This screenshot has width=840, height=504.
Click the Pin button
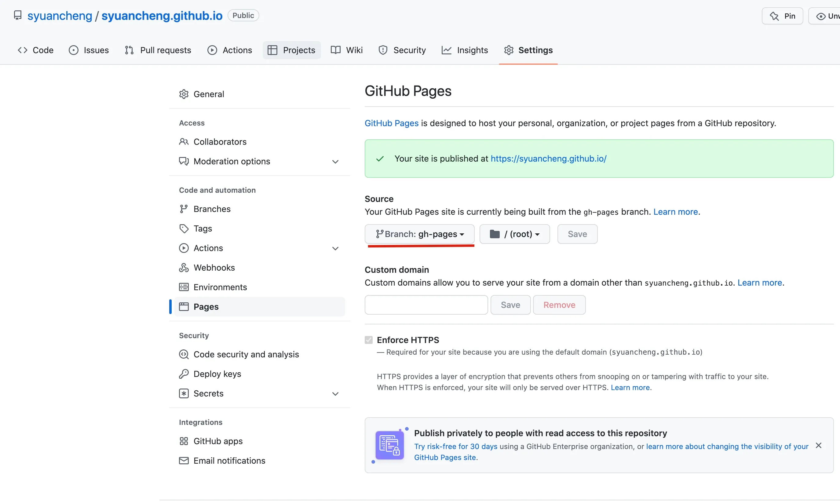[x=782, y=16]
